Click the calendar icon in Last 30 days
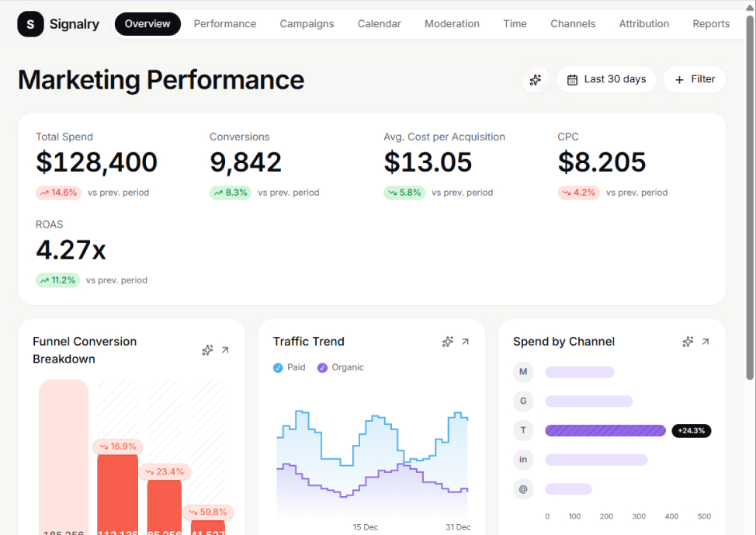756x535 pixels. click(572, 80)
